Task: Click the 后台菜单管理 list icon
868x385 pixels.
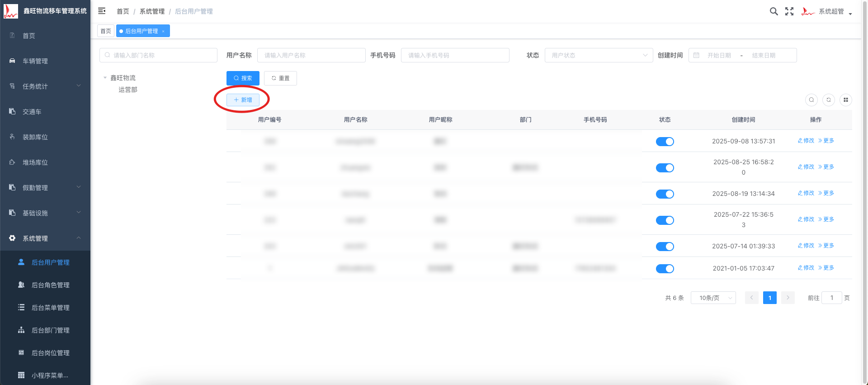Action: coord(21,307)
